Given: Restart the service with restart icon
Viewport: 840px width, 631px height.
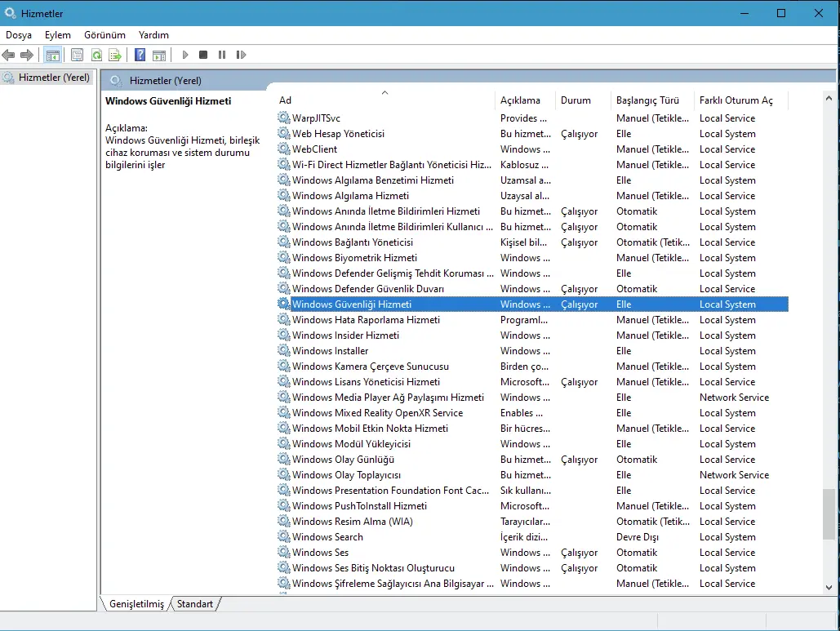Looking at the screenshot, I should click(x=241, y=55).
